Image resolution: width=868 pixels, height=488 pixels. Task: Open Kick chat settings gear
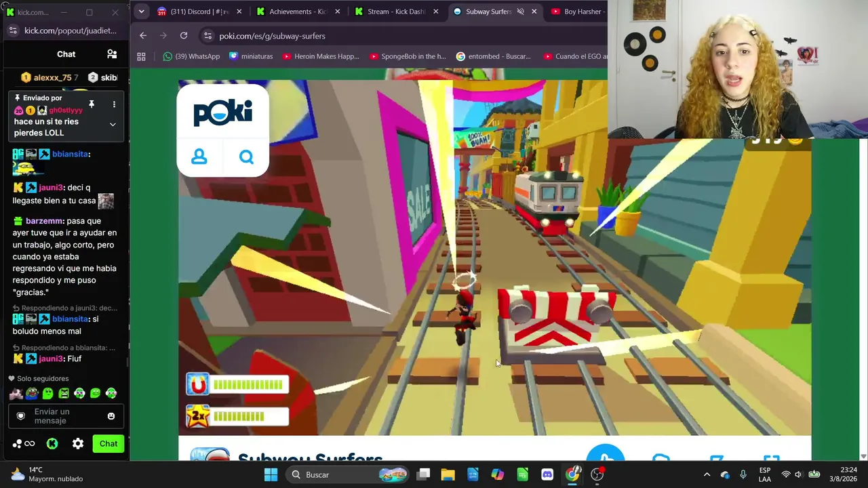[78, 444]
